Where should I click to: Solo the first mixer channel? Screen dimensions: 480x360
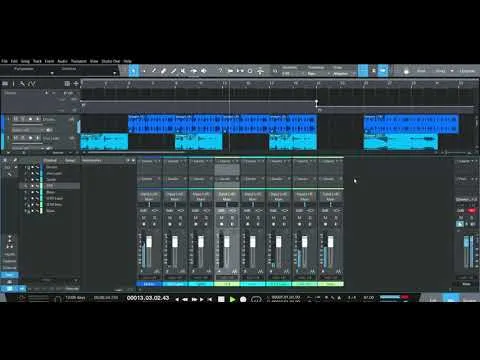[154, 218]
